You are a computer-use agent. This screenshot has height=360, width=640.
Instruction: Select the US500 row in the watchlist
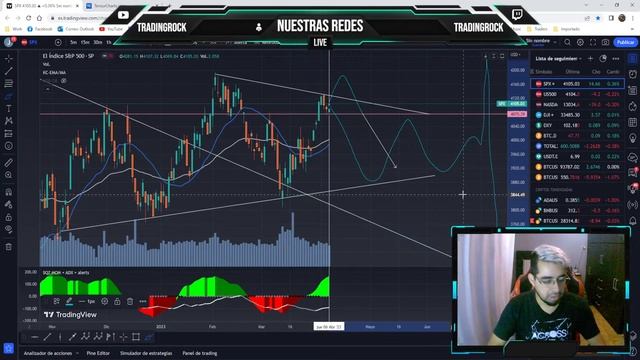pyautogui.click(x=577, y=94)
